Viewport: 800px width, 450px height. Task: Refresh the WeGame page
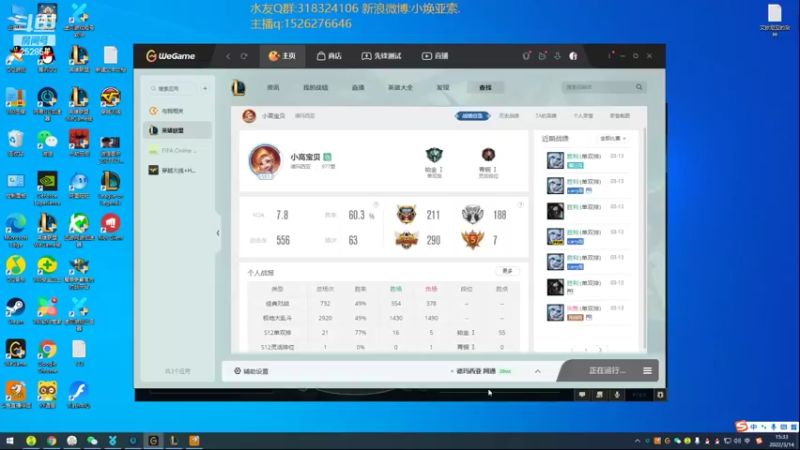(x=244, y=56)
